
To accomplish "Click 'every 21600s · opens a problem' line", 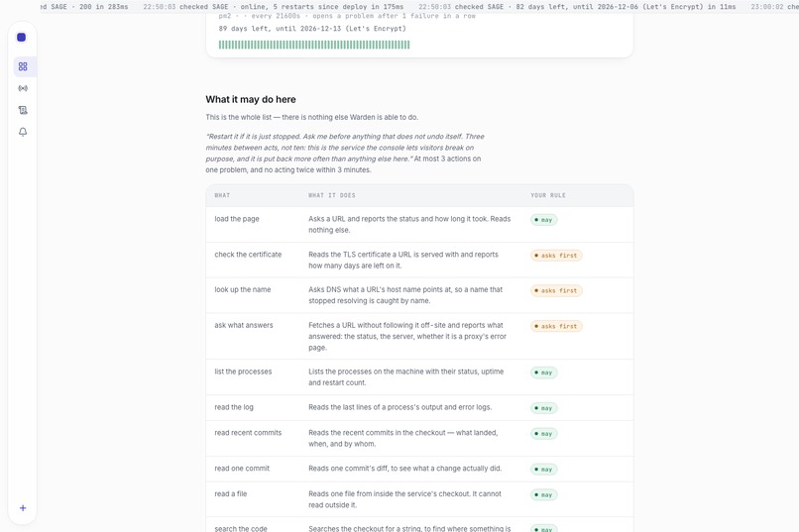I will pyautogui.click(x=347, y=16).
